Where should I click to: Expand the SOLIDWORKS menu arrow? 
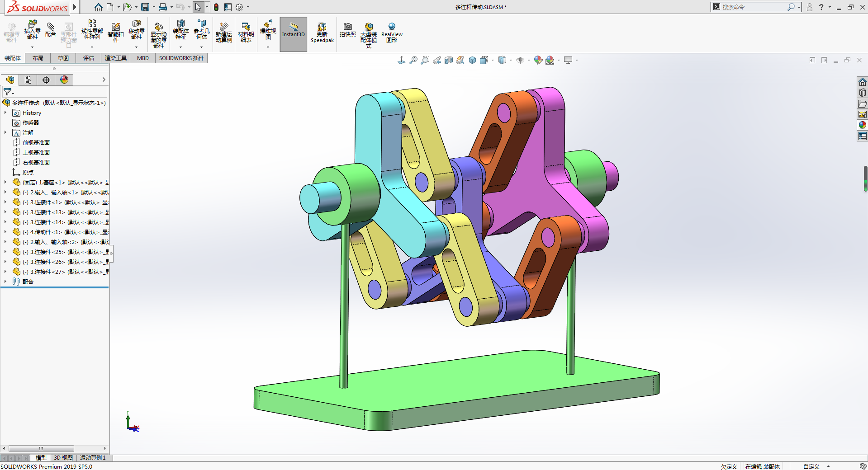[x=75, y=7]
